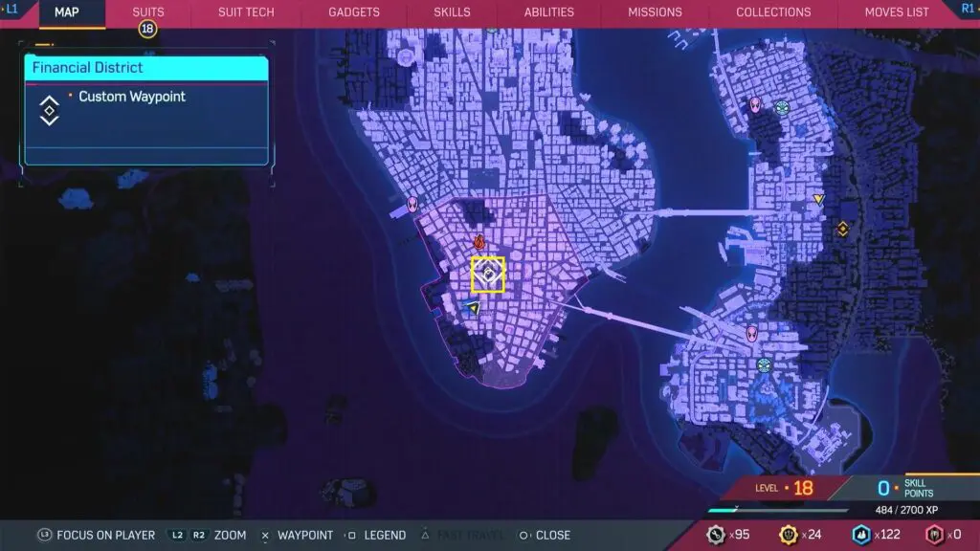Image resolution: width=980 pixels, height=551 pixels.
Task: Open the Missions tab
Action: (655, 12)
